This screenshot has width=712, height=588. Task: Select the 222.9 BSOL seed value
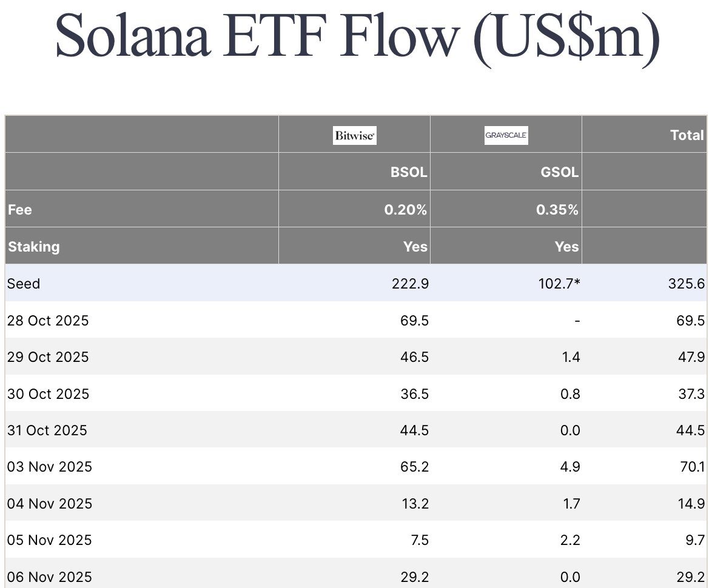tap(411, 283)
